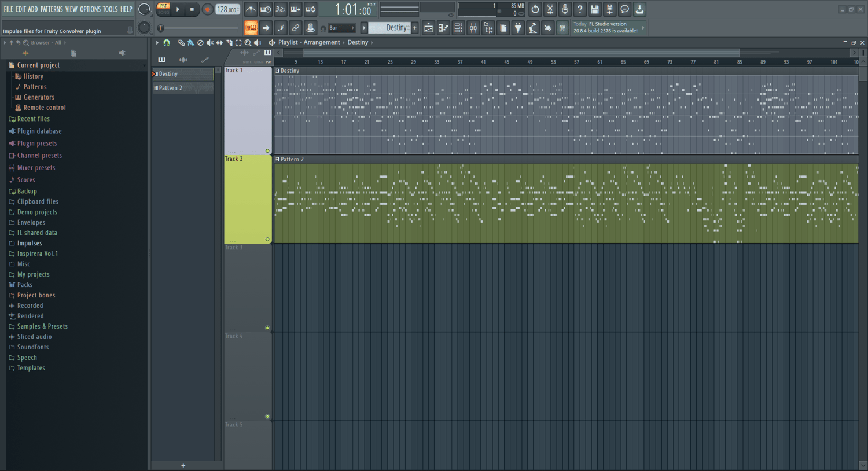Select the Playback speaker tool in playlist

[x=258, y=43]
